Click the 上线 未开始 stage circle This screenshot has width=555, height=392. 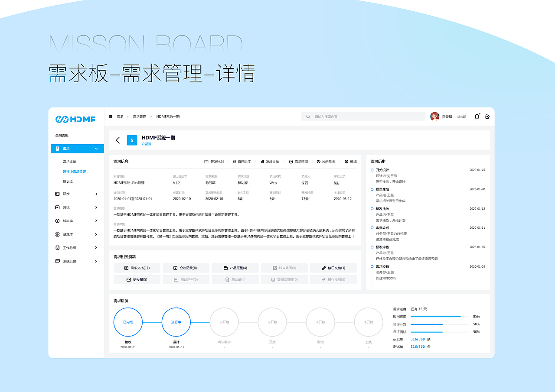click(369, 322)
